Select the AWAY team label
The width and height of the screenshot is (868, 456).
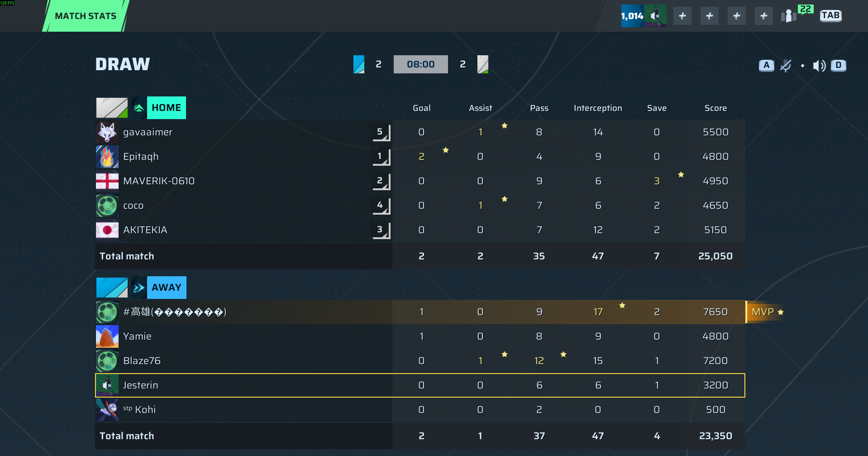pyautogui.click(x=166, y=288)
